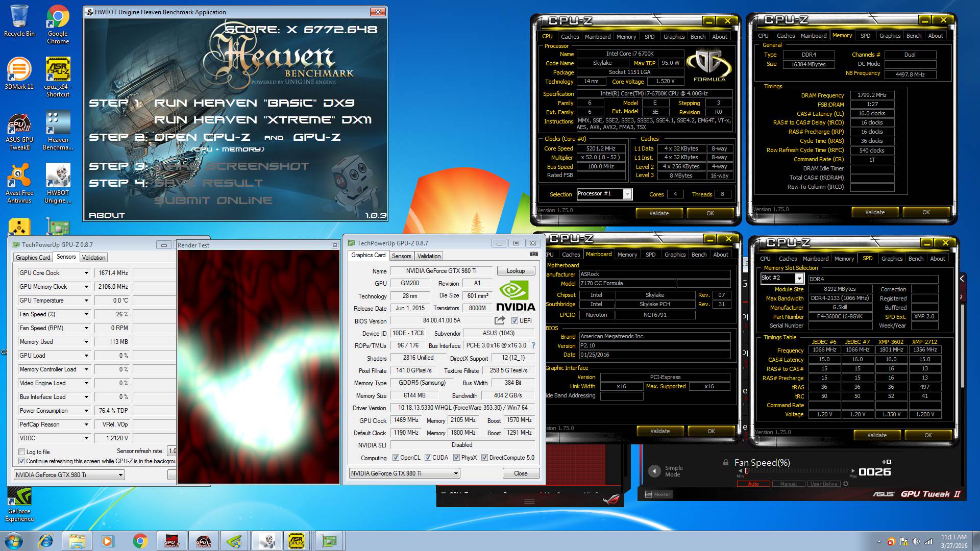The height and width of the screenshot is (551, 980).
Task: Open Windows Media Player from the taskbar
Action: 108,541
